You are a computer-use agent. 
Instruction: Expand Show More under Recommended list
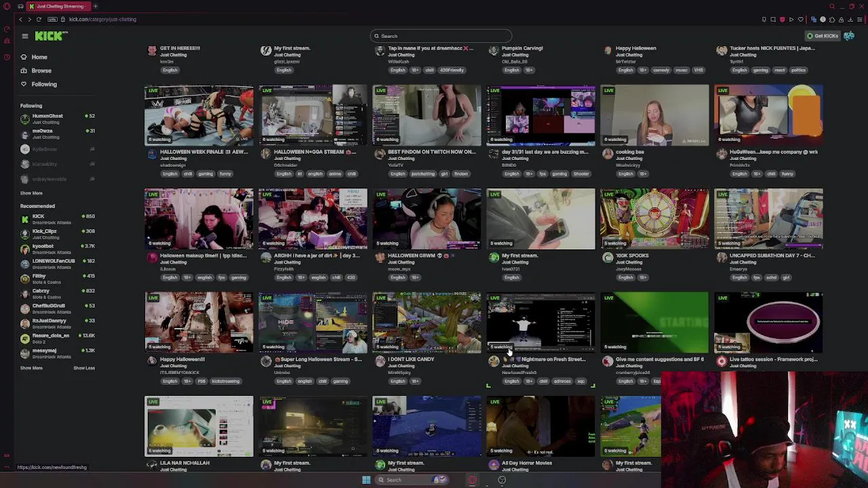pyautogui.click(x=31, y=368)
